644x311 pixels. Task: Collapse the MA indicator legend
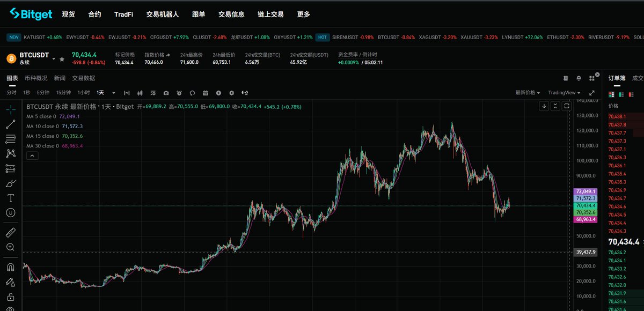coord(32,155)
